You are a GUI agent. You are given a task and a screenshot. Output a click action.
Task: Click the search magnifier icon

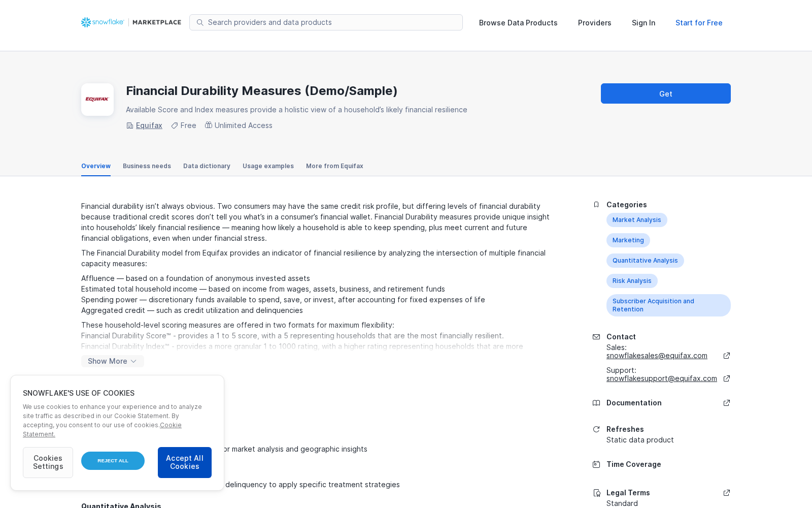click(200, 22)
